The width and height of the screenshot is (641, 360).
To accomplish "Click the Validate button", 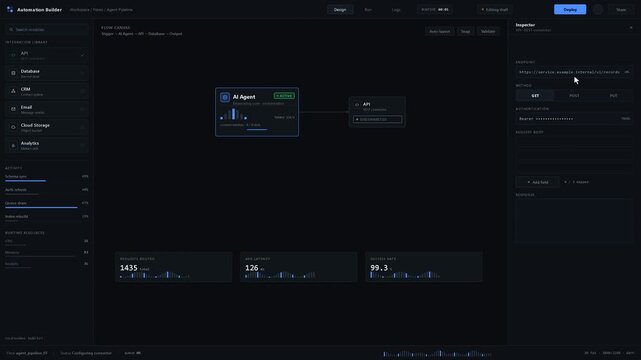I will pyautogui.click(x=488, y=31).
